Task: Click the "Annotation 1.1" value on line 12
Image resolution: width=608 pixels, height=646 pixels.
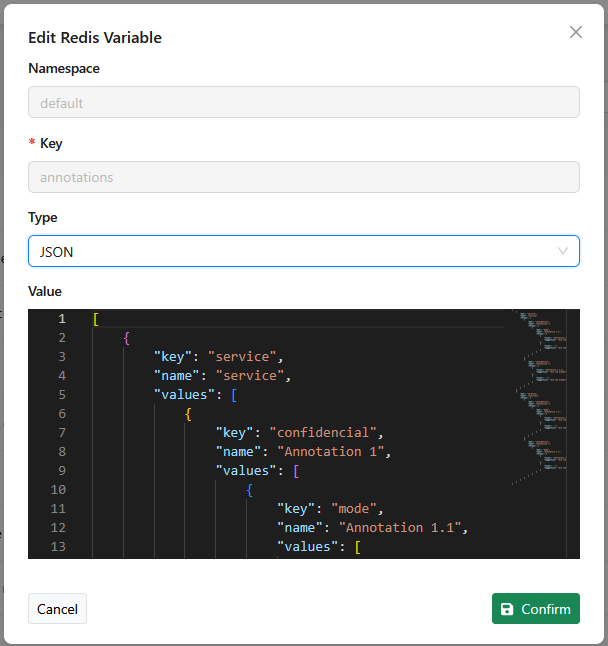Action: (x=400, y=527)
